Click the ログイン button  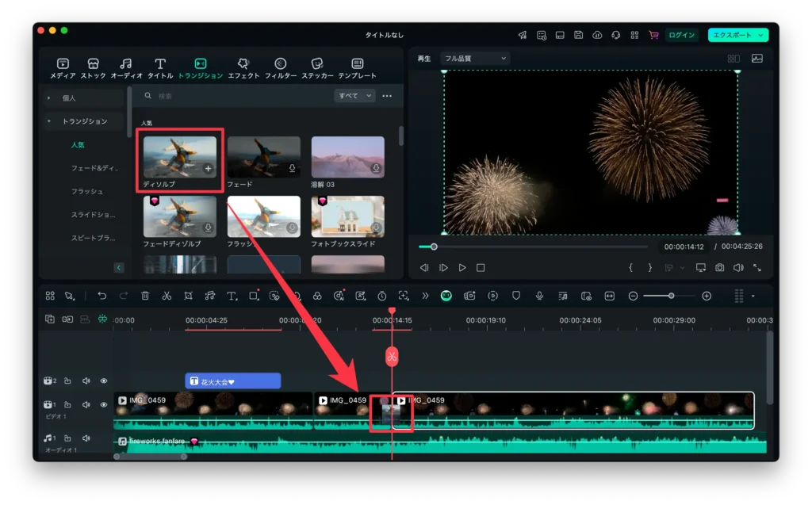pos(681,35)
